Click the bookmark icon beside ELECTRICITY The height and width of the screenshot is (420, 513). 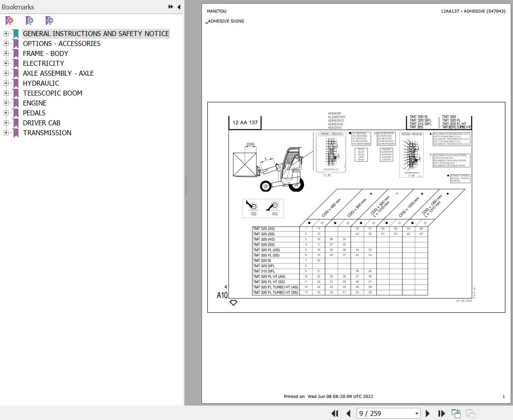[x=15, y=64]
